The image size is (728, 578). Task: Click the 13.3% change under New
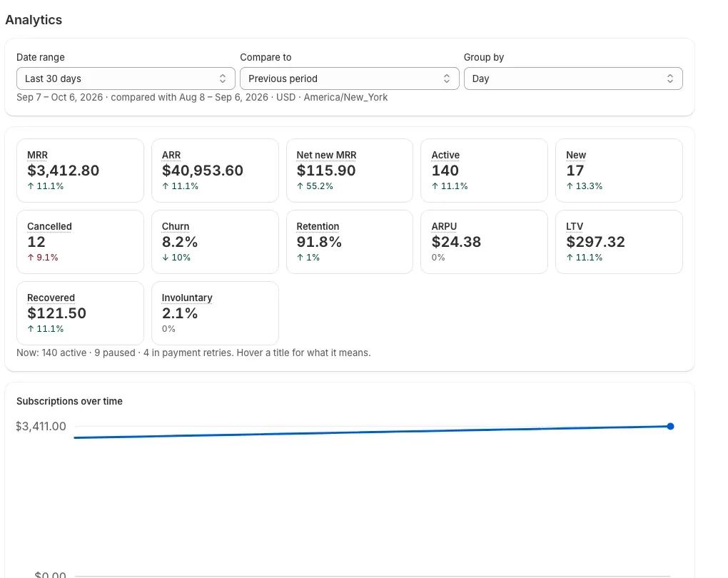click(584, 186)
